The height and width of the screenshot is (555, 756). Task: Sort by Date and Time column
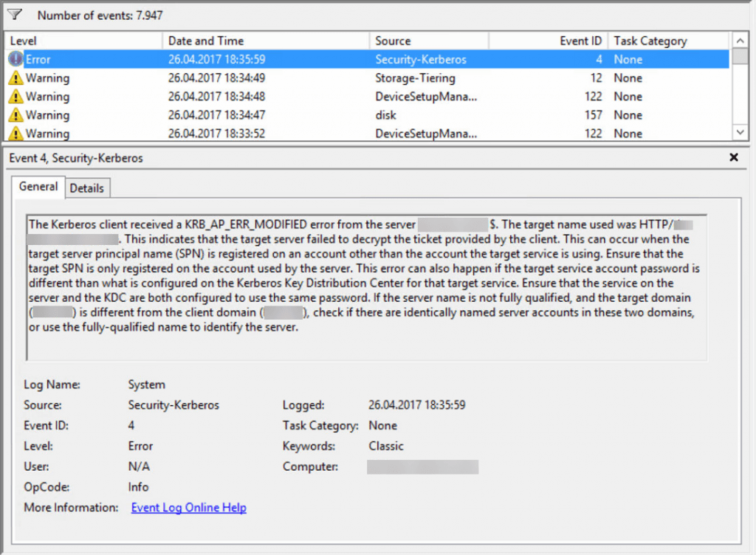(x=266, y=41)
